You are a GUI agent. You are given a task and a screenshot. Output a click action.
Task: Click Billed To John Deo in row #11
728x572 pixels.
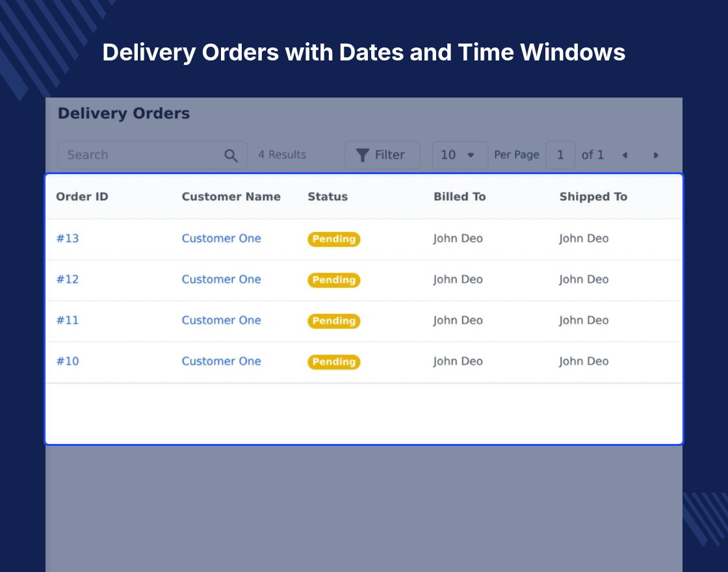[458, 320]
